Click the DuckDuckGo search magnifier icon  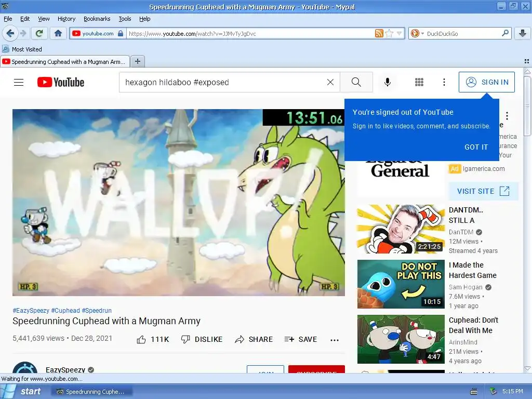tap(505, 33)
